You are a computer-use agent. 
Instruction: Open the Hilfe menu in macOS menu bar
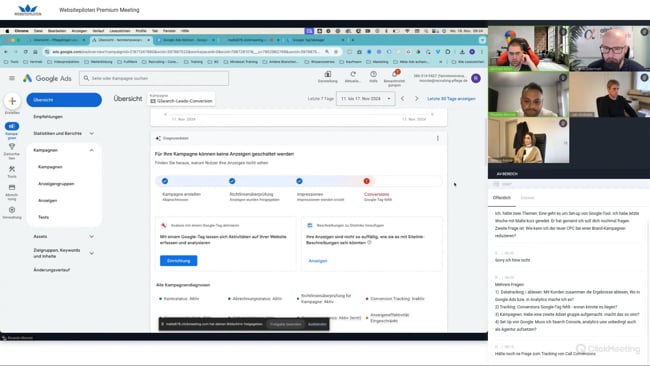pyautogui.click(x=185, y=31)
